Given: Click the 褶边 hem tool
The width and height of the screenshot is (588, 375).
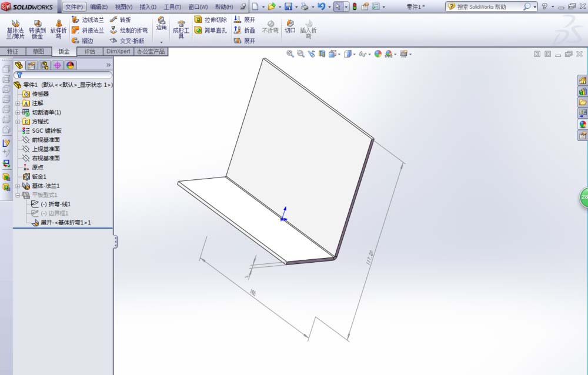Looking at the screenshot, I should [x=83, y=41].
